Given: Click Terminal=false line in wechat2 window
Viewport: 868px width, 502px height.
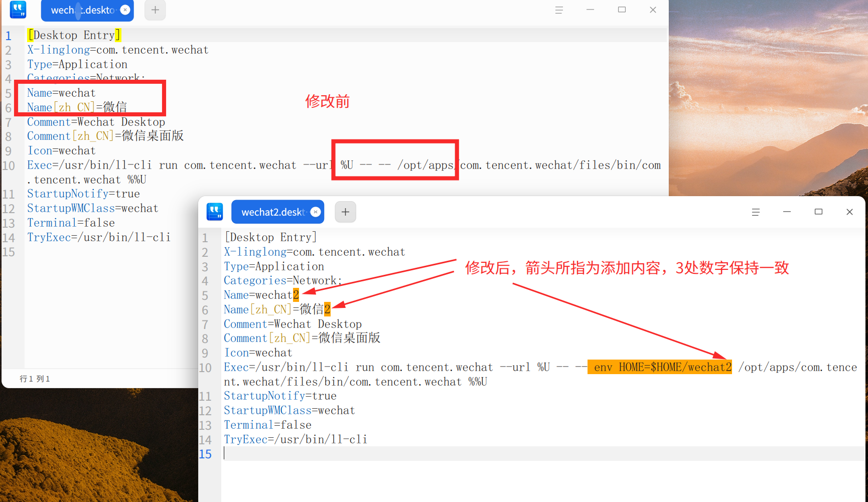Looking at the screenshot, I should coord(267,425).
